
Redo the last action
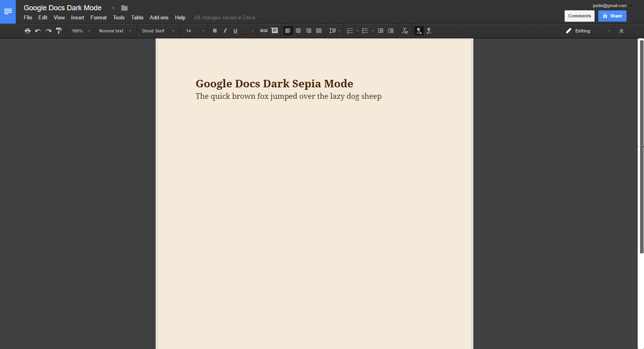48,31
